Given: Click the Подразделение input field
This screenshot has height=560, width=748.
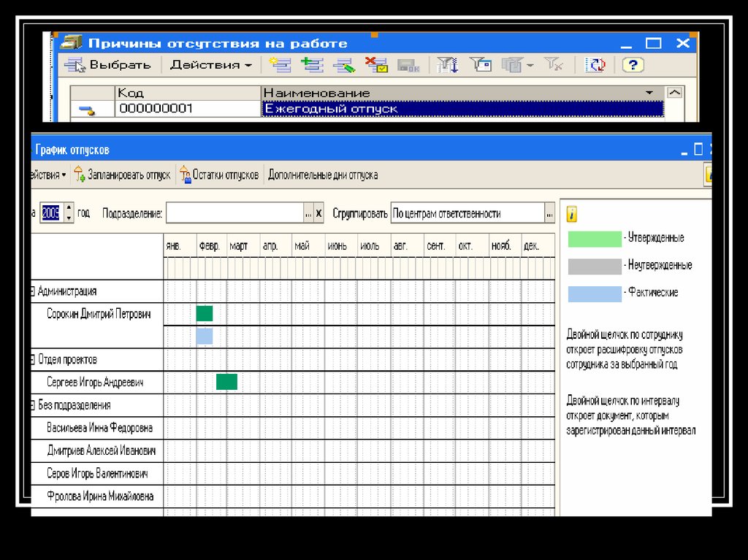Looking at the screenshot, I should [x=234, y=213].
